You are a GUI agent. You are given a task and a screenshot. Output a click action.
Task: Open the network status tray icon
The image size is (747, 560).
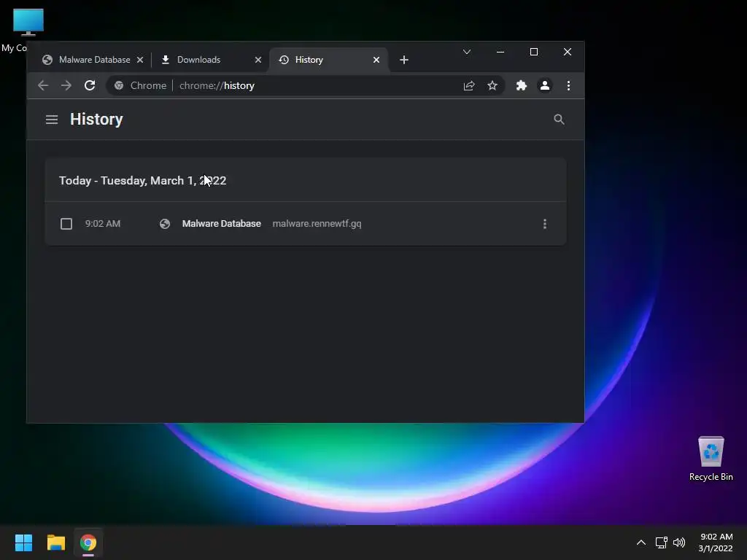point(661,542)
